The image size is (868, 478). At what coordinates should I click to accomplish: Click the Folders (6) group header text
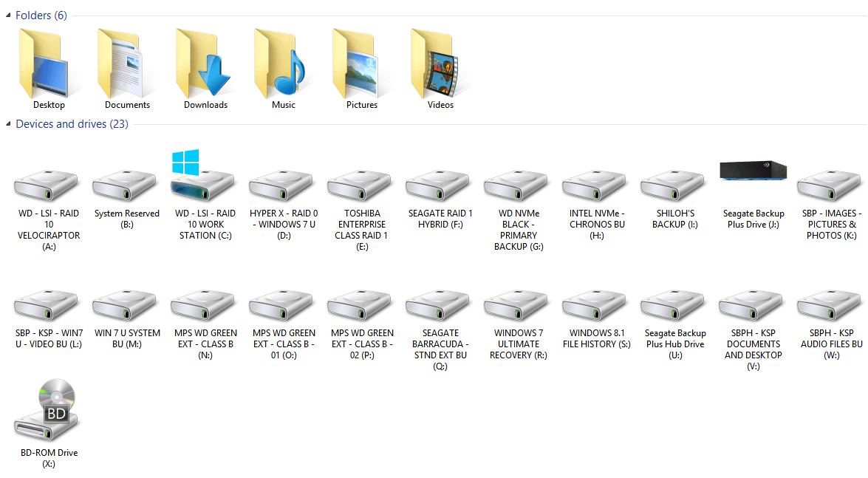[x=41, y=16]
